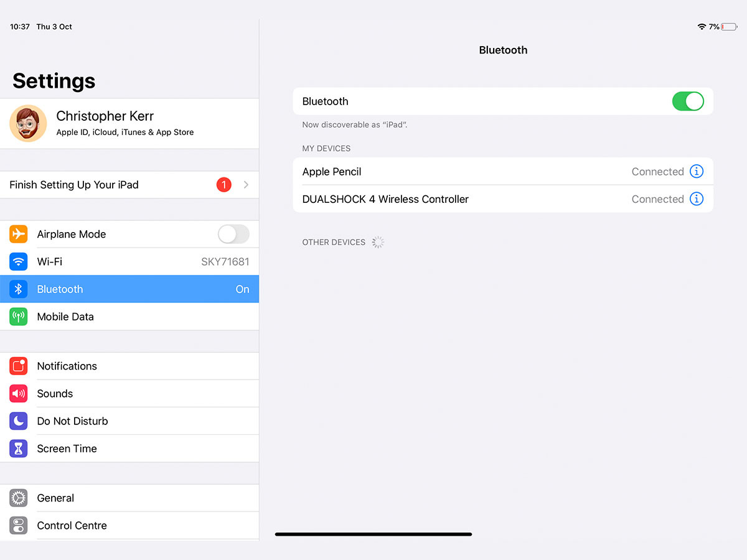Tap the Control Centre switches icon

coord(19,525)
